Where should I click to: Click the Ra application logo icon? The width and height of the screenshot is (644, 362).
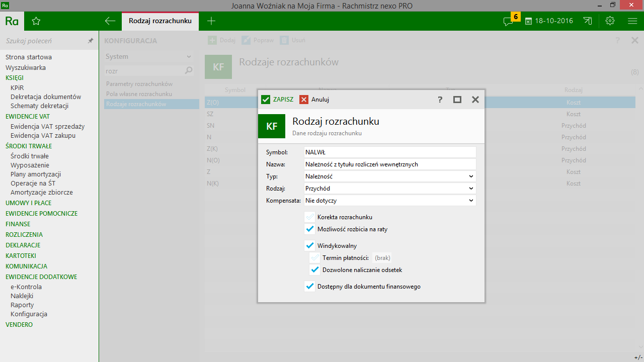(x=12, y=21)
